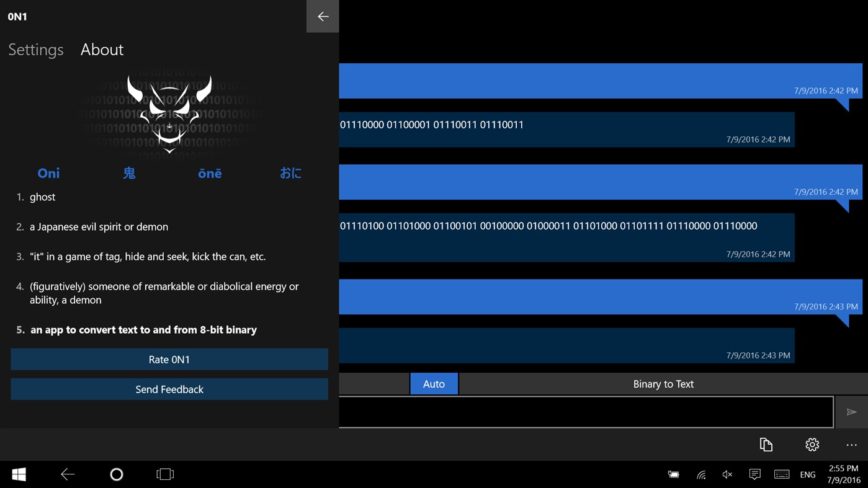Image resolution: width=868 pixels, height=488 pixels.
Task: Open app settings via the gear icon
Action: (812, 445)
